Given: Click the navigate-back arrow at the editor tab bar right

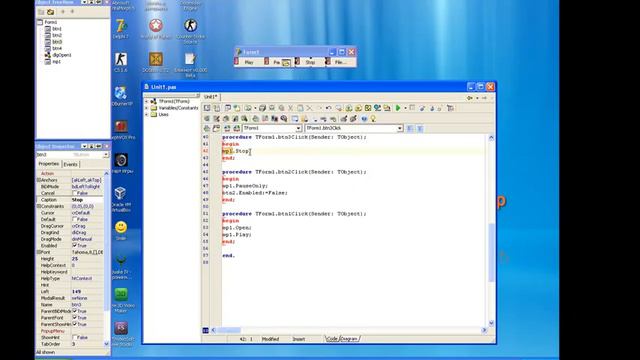Looking at the screenshot, I should tap(470, 98).
